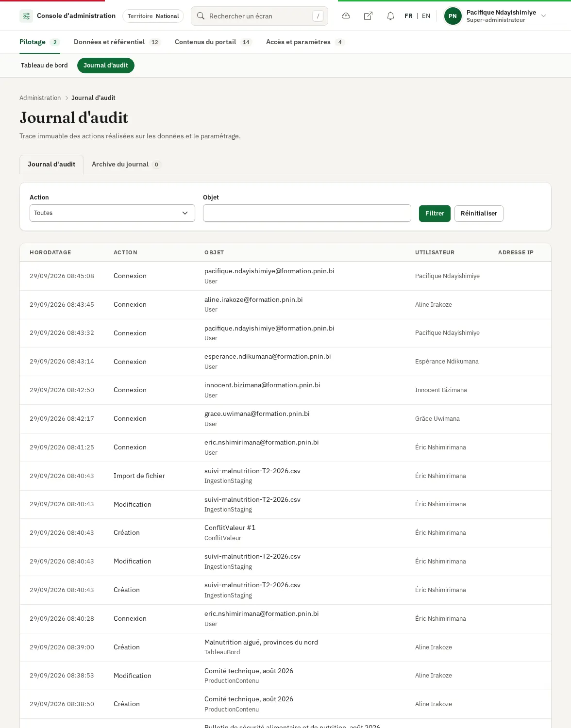Image resolution: width=571 pixels, height=728 pixels.
Task: Open the Action filter dropdown
Action: pyautogui.click(x=112, y=213)
